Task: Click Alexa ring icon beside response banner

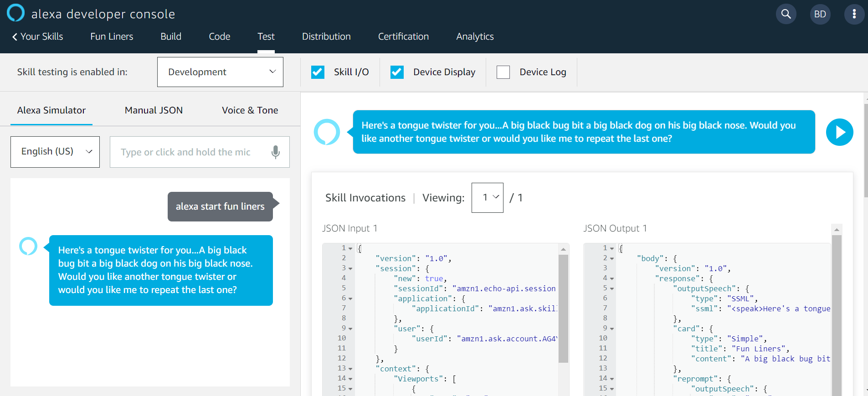Action: tap(327, 132)
